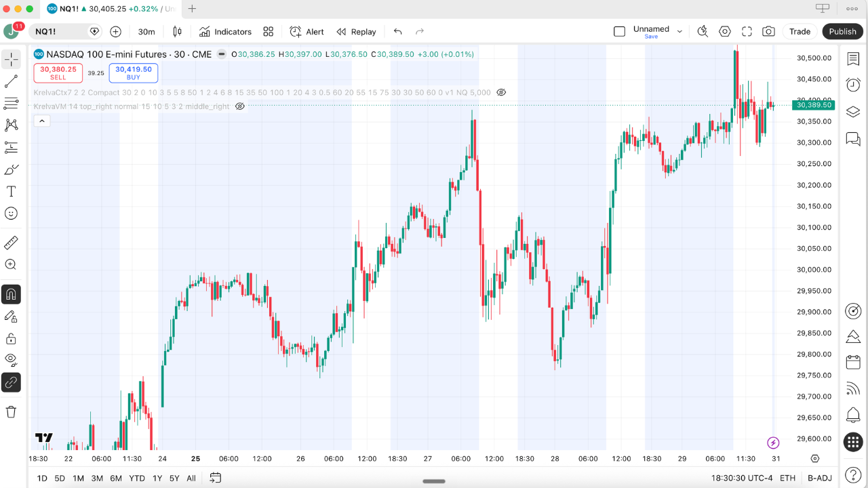Open the 18:30:30 UTC-4 timezone menu
Viewport: 868px width, 488px height.
pyautogui.click(x=742, y=478)
